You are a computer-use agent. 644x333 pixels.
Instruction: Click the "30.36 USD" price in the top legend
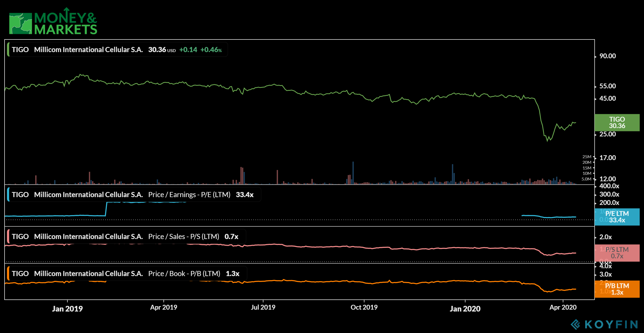tap(162, 50)
